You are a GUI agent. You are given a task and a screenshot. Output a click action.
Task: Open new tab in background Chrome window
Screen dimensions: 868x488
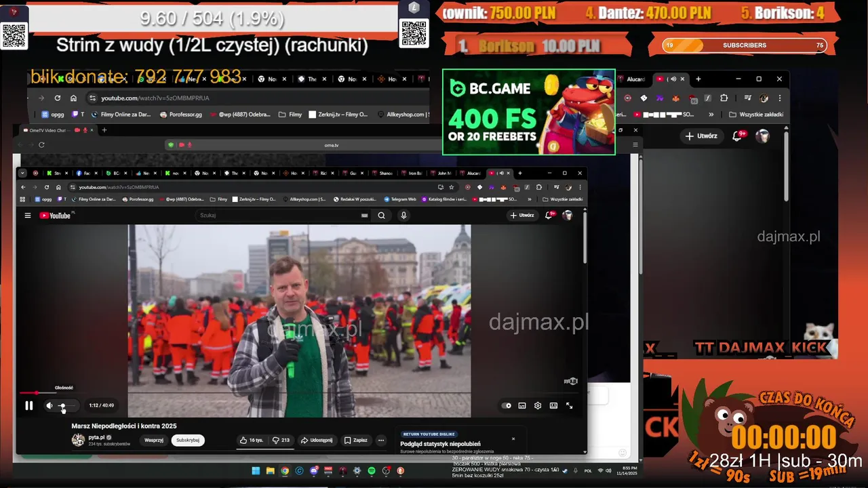tap(698, 79)
